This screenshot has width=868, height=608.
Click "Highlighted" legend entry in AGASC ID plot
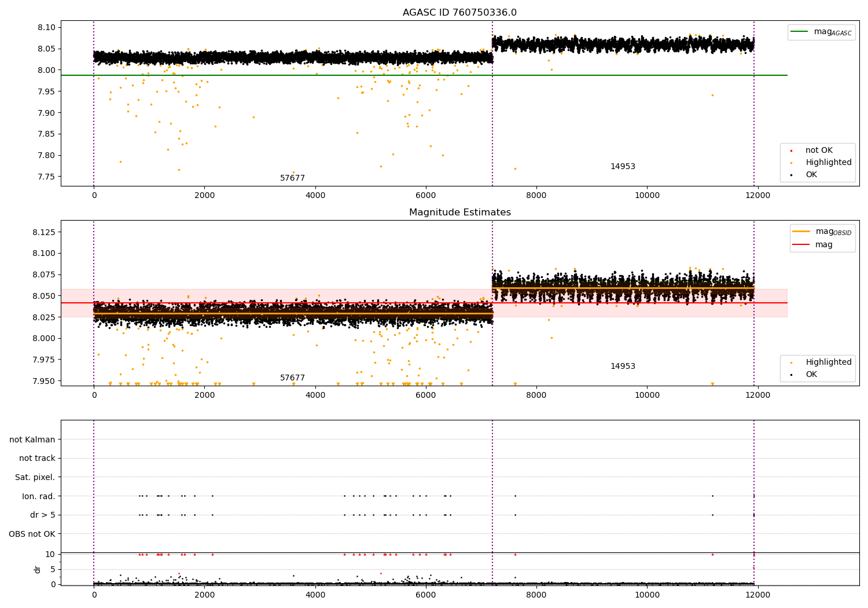tap(829, 163)
